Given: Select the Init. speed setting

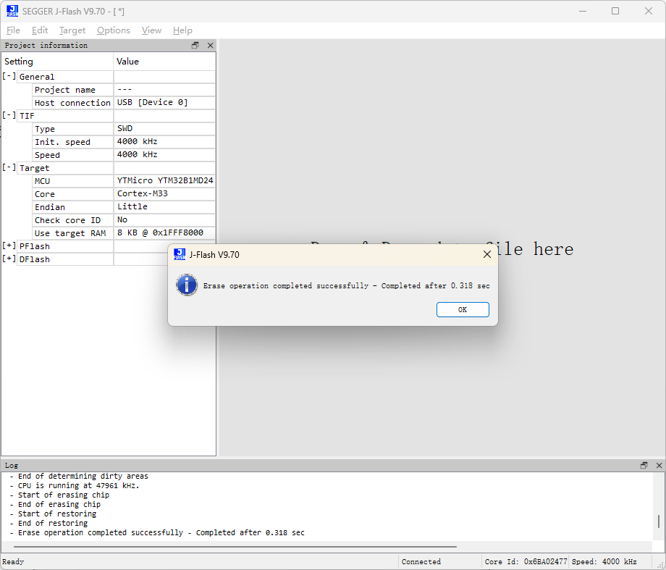Looking at the screenshot, I should [x=73, y=142].
